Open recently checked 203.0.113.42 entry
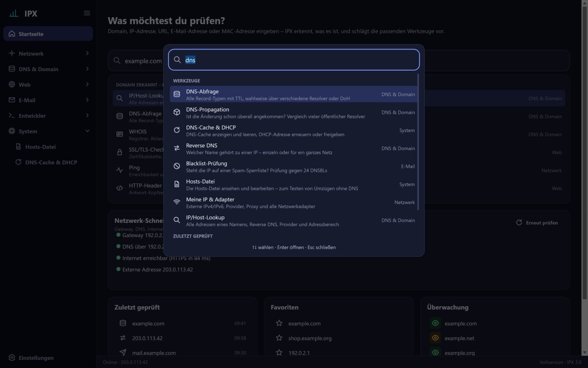 183,338
